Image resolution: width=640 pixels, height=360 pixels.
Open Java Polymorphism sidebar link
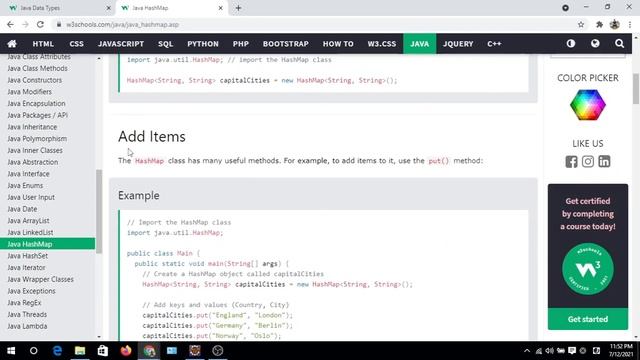[37, 139]
